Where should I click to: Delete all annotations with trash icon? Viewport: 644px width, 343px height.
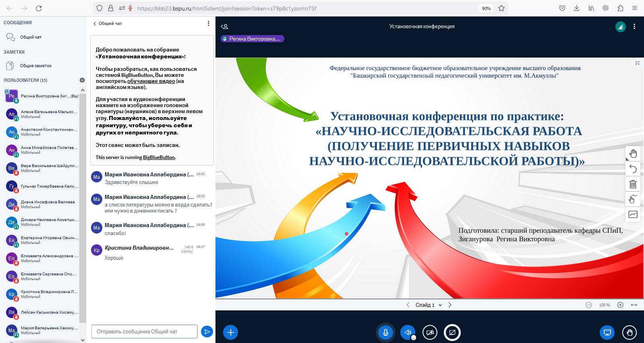[x=633, y=184]
